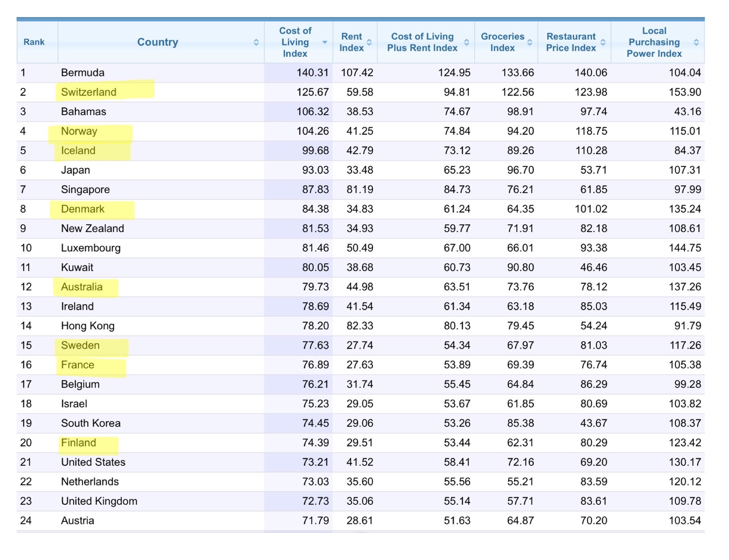Viewport: 729px width, 560px height.
Task: Click Switzerland's Local Purchasing Power value 153.90
Action: pyautogui.click(x=685, y=92)
